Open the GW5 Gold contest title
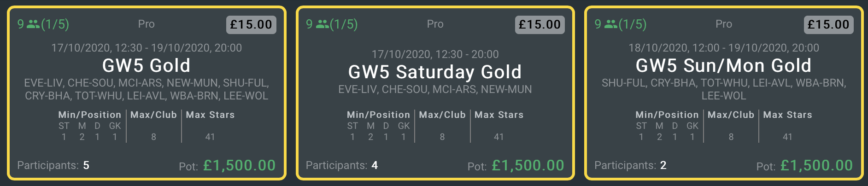Image resolution: width=868 pixels, height=186 pixels. point(147,65)
